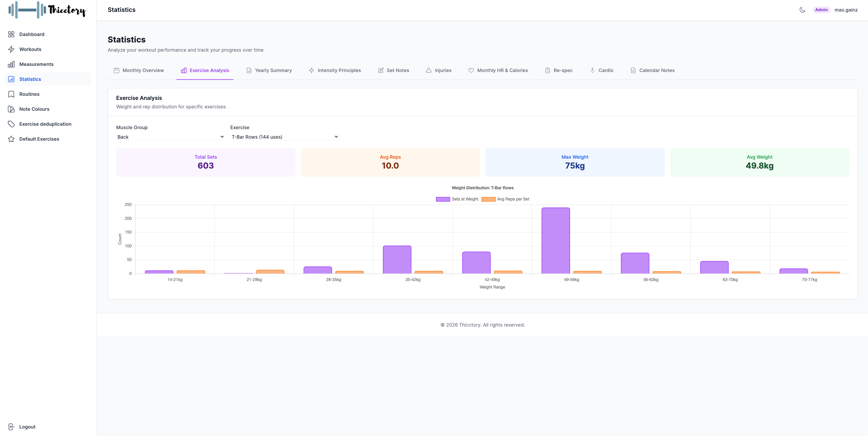Change exercise from T-Bar Rows dropdown
Viewport: 868px width, 436px height.
click(284, 137)
